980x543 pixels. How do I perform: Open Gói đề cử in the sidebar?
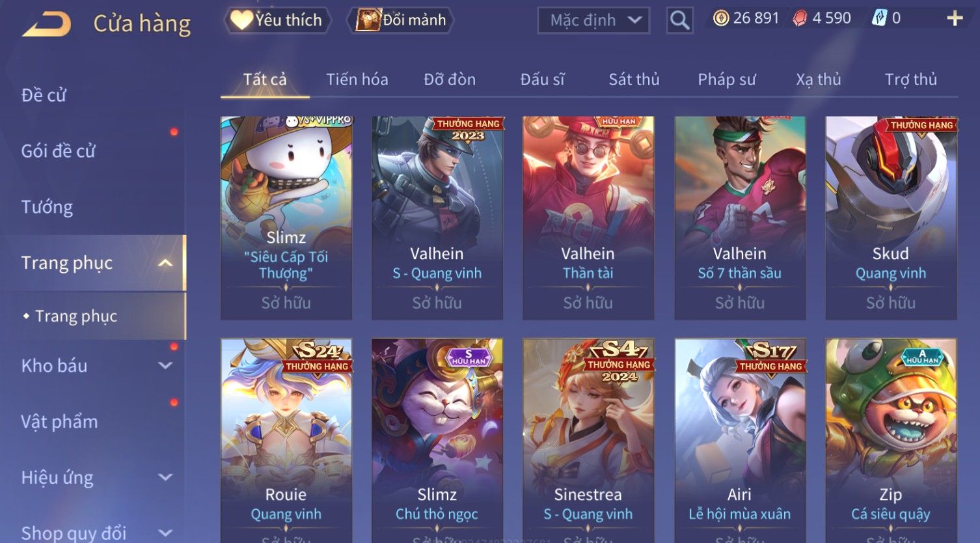coord(58,151)
